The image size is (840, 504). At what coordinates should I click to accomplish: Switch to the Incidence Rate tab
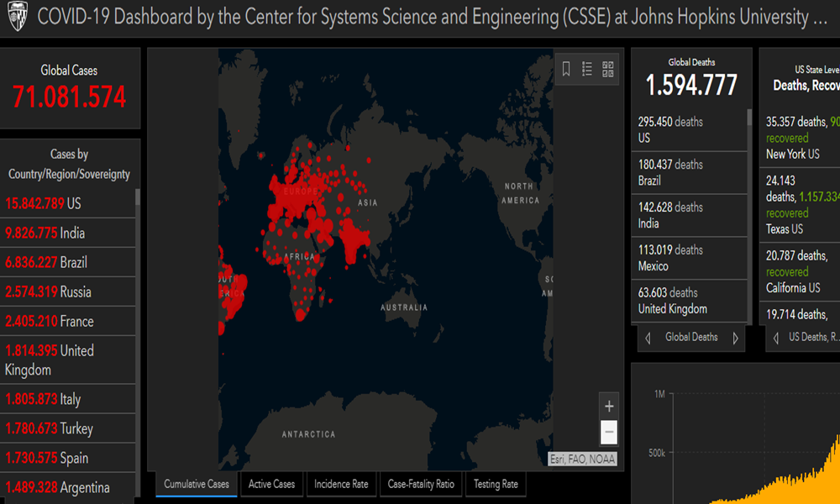341,484
